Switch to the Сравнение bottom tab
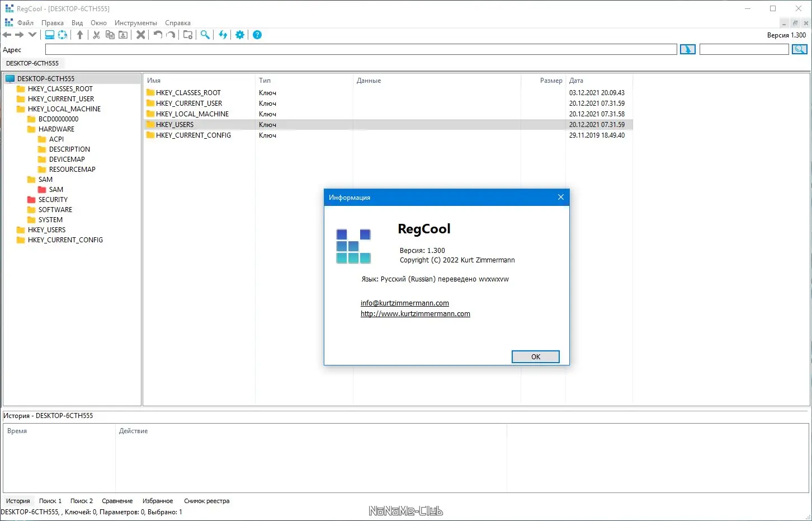 [x=117, y=501]
